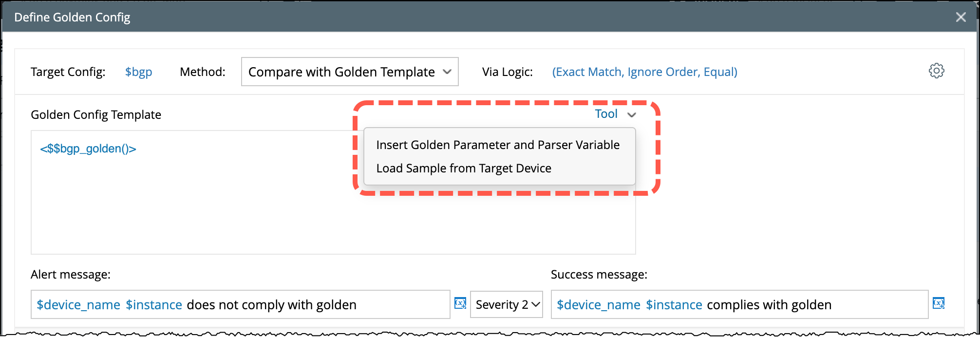The width and height of the screenshot is (980, 337).
Task: Open the Severity 2 dropdown
Action: [x=506, y=304]
